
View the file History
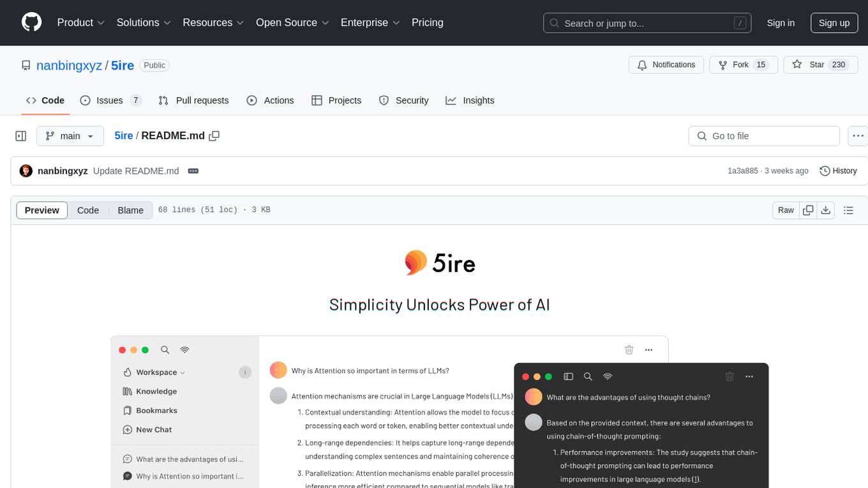tap(838, 171)
